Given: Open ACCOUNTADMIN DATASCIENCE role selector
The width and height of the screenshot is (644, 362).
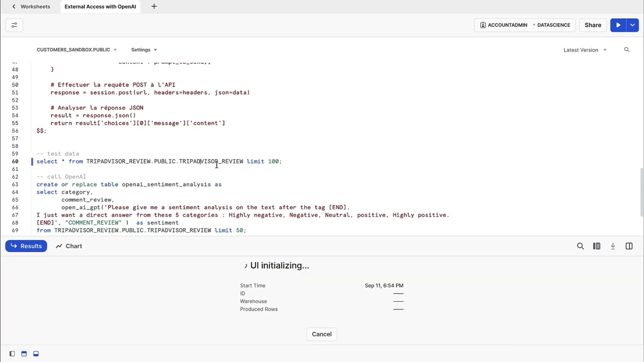Looking at the screenshot, I should [525, 25].
